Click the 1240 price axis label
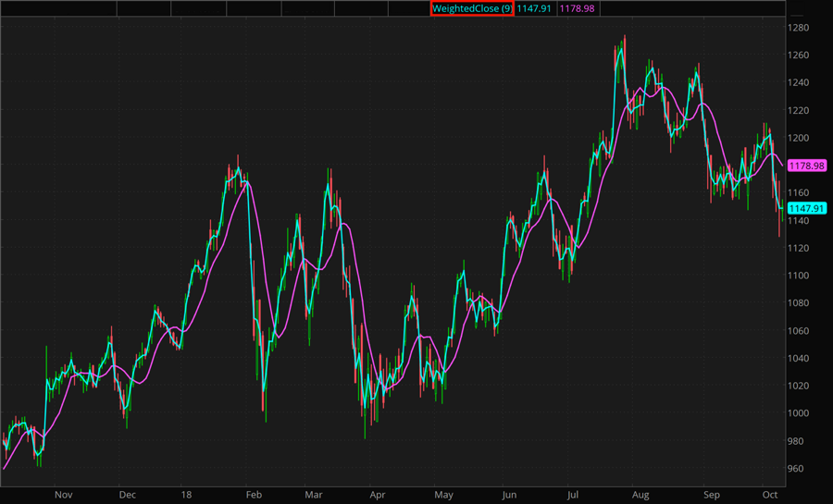This screenshot has width=833, height=504. 797,82
